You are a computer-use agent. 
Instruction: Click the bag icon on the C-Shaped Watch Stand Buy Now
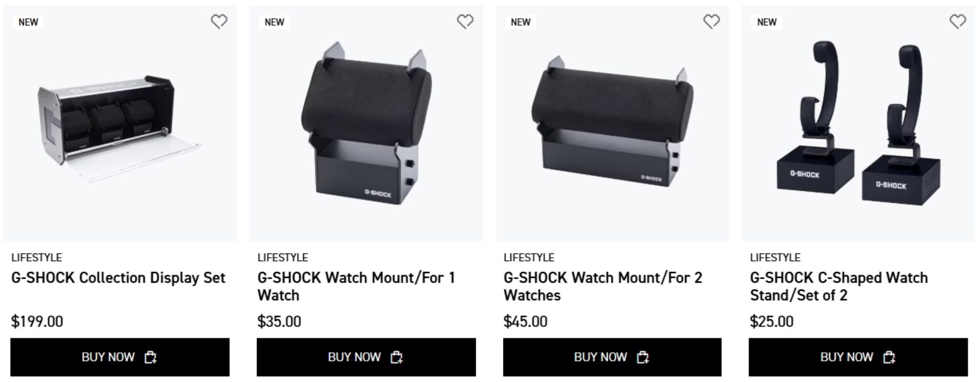pyautogui.click(x=890, y=357)
